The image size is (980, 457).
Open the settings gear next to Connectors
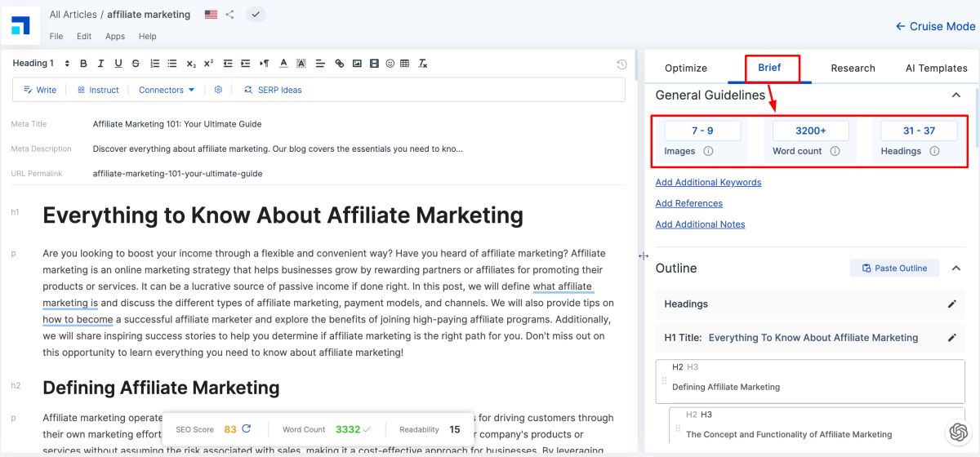[218, 90]
